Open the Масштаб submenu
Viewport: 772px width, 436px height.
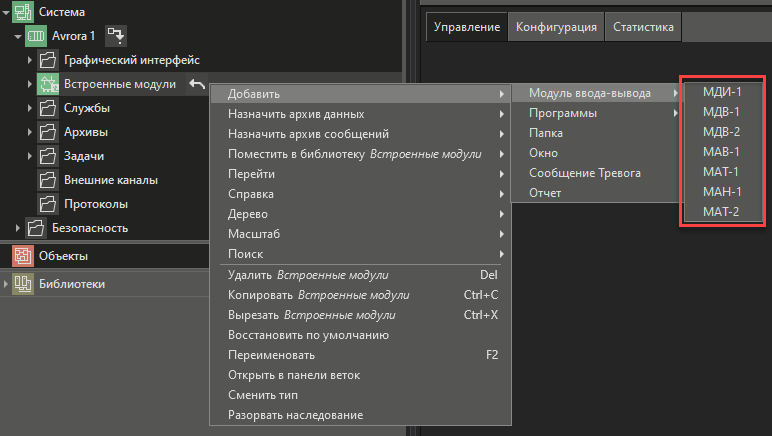(x=361, y=234)
